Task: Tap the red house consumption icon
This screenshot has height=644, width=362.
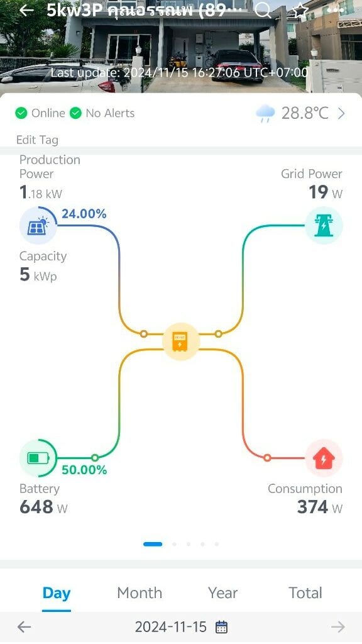Action: pos(324,458)
